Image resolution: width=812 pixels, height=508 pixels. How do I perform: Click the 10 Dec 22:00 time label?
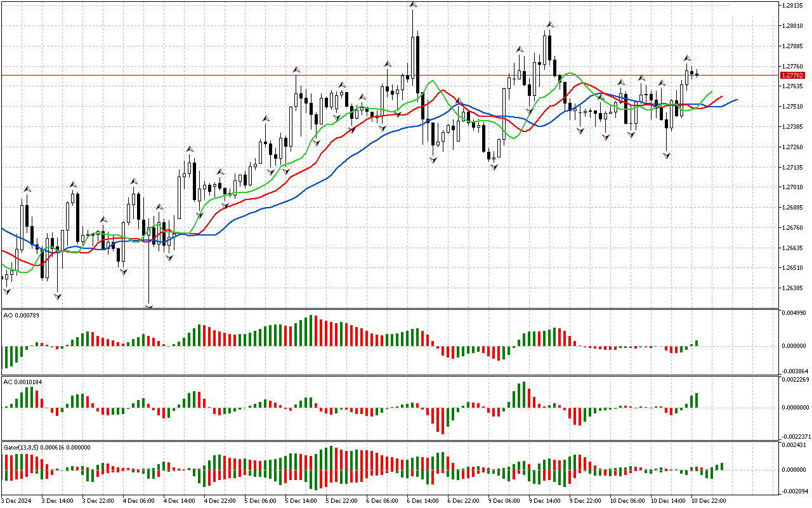coord(709,500)
